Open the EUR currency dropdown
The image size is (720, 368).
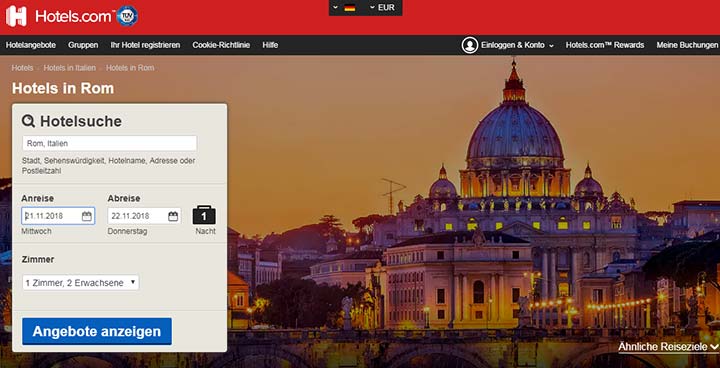point(382,8)
